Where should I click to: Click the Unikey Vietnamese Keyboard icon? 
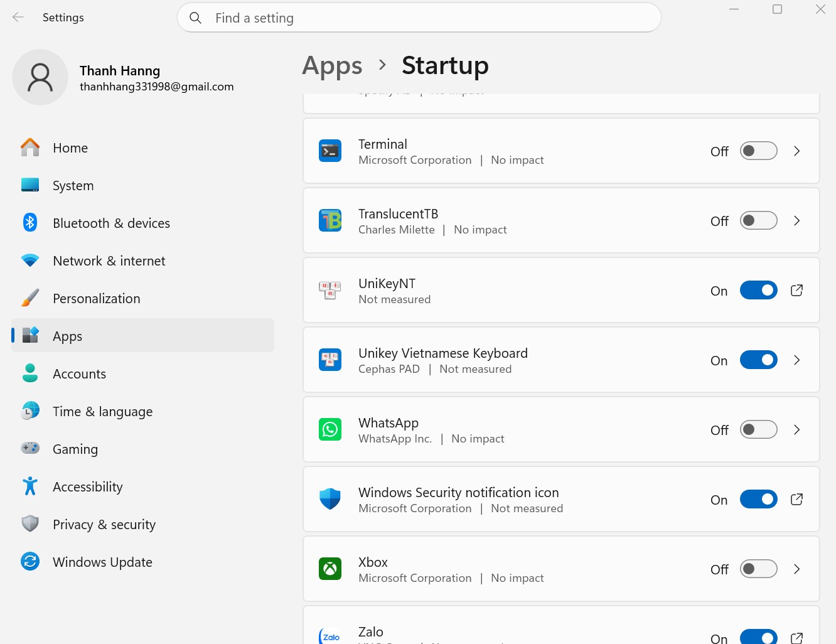(x=330, y=360)
